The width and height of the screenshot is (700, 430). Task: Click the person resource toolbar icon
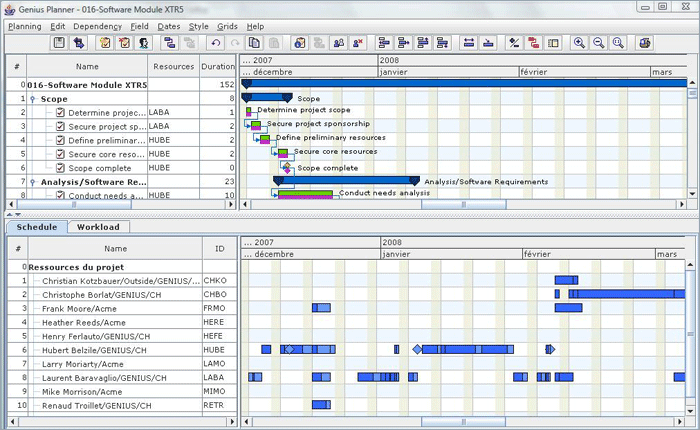coord(144,43)
